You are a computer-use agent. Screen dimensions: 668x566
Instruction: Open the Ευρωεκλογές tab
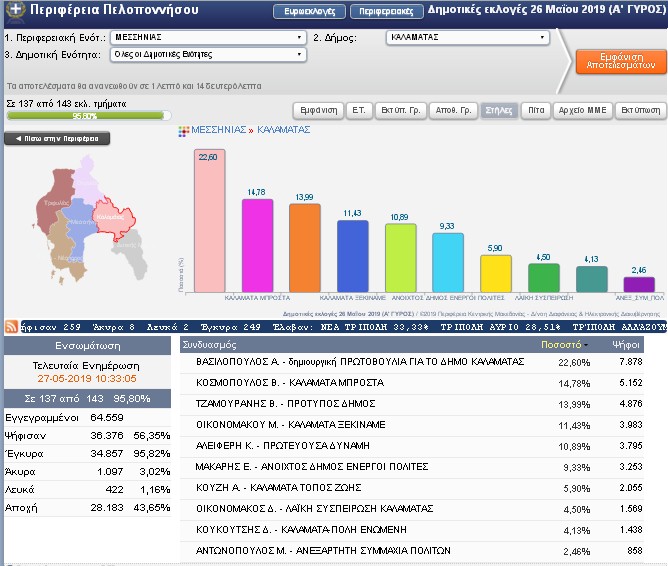click(310, 11)
